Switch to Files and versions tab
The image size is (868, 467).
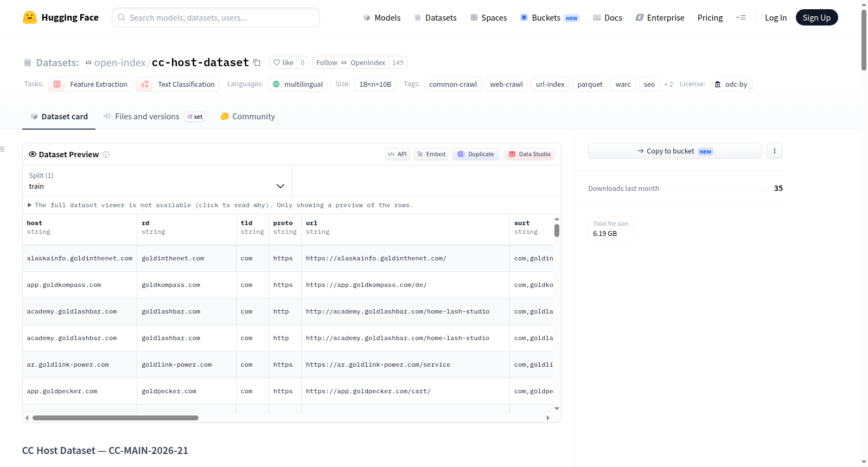point(154,116)
